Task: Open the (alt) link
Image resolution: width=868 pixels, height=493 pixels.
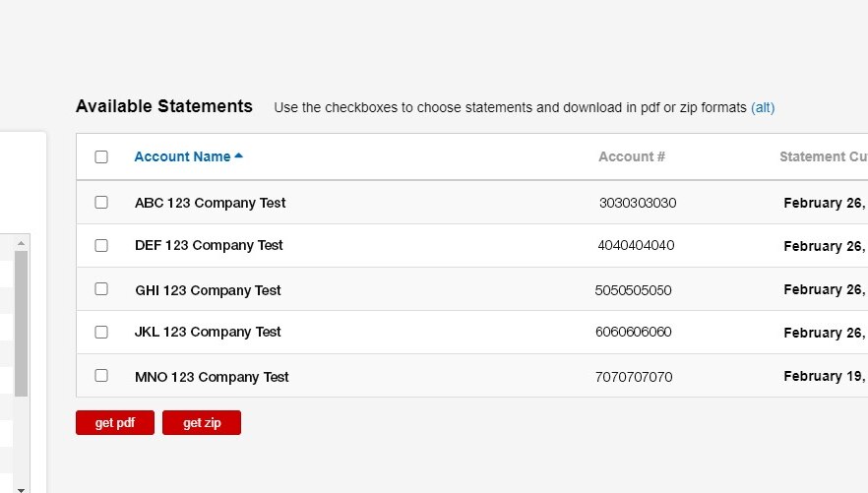Action: pyautogui.click(x=763, y=107)
